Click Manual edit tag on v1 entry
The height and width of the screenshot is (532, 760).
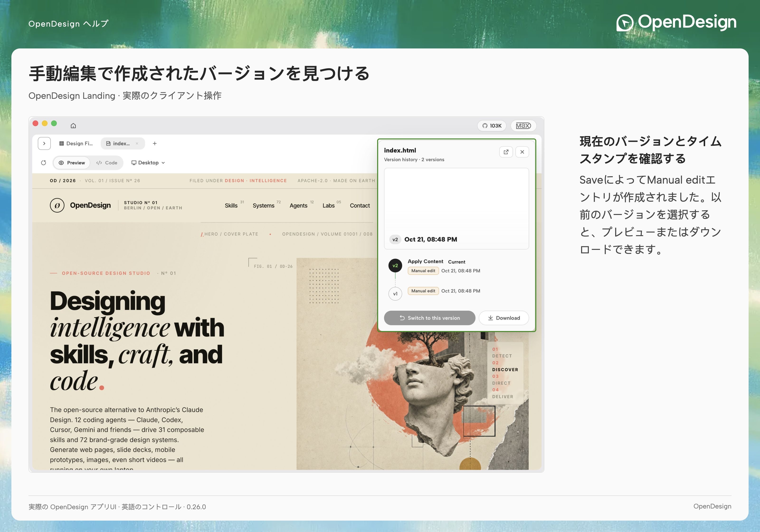423,291
